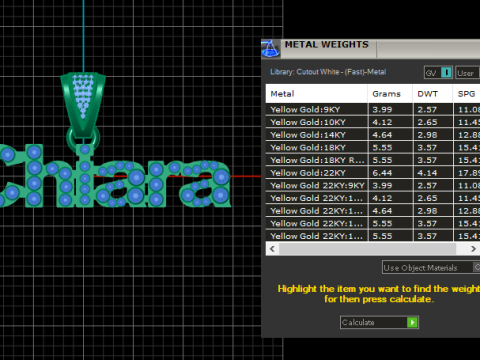Select the Yellow Gold 22KY:9KY row
The image size is (480, 360).
(373, 186)
